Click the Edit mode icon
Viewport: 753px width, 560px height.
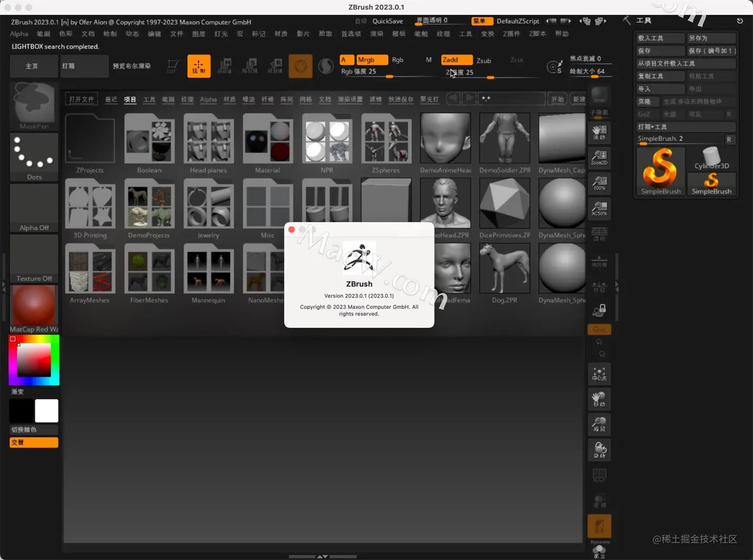coord(173,66)
